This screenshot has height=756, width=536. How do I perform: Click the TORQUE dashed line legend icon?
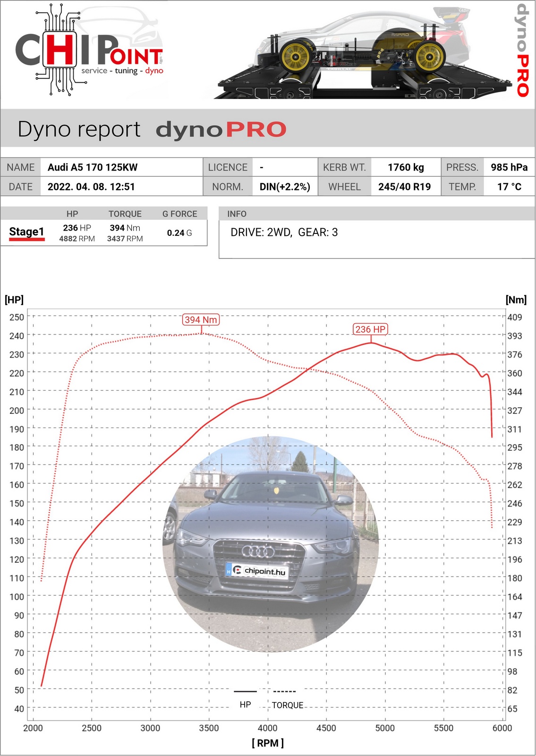[x=284, y=691]
